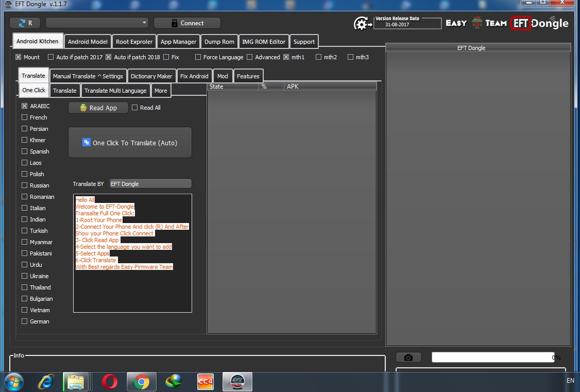Click the State column header

[x=233, y=87]
